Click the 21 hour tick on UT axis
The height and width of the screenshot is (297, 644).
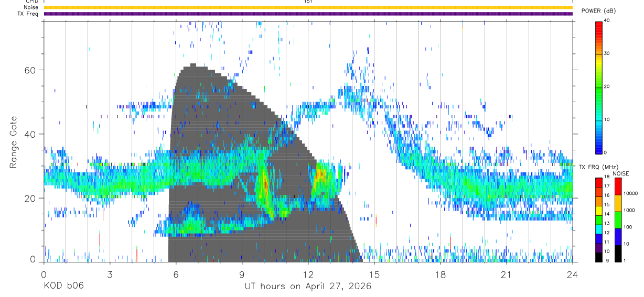click(x=506, y=274)
